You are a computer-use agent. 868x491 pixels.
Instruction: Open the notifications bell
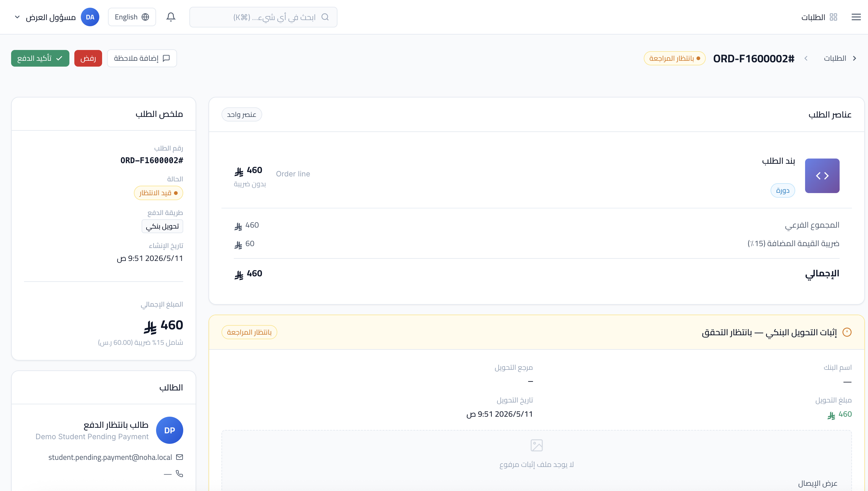click(171, 17)
